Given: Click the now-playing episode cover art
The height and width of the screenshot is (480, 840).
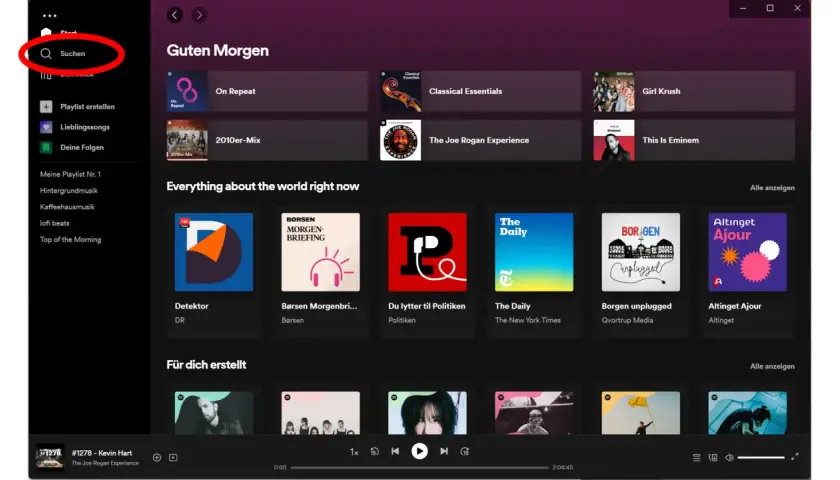Looking at the screenshot, I should [x=50, y=457].
